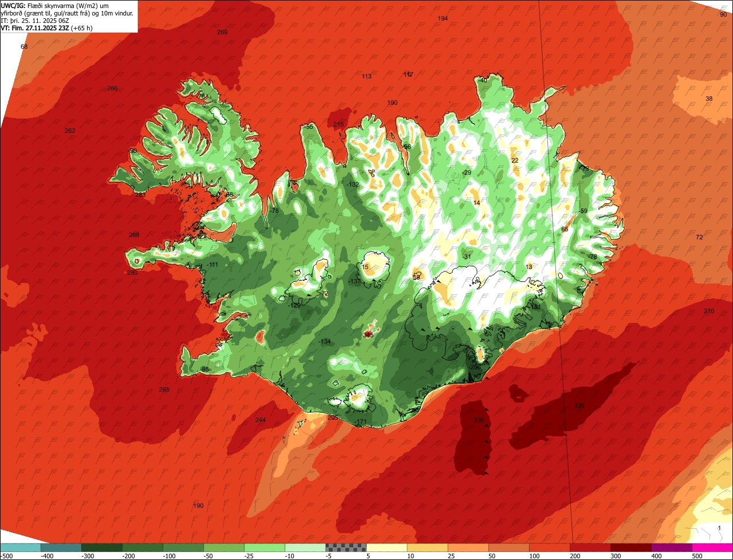Screen dimensions: 733x560
Task: Click the map value 90 in the corner
Action: tap(723, 14)
